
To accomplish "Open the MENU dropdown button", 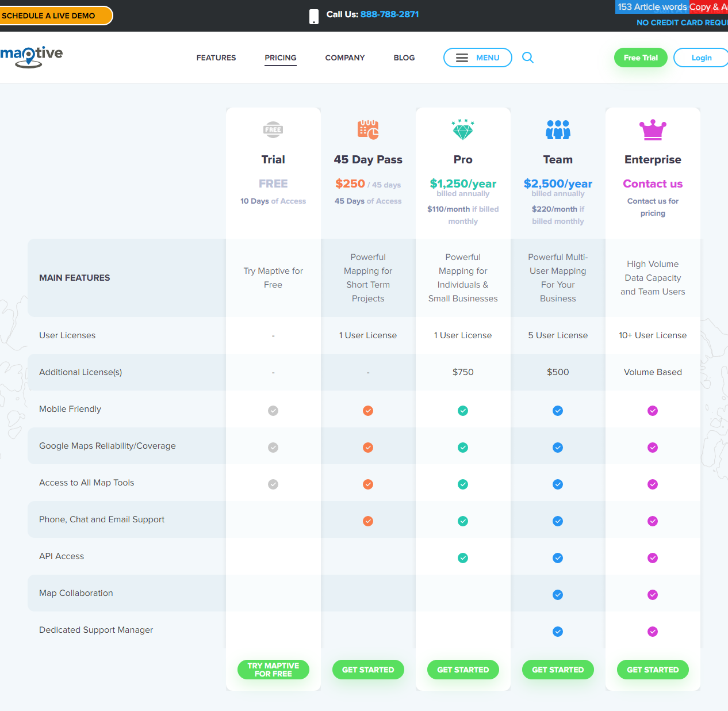I will click(x=478, y=58).
